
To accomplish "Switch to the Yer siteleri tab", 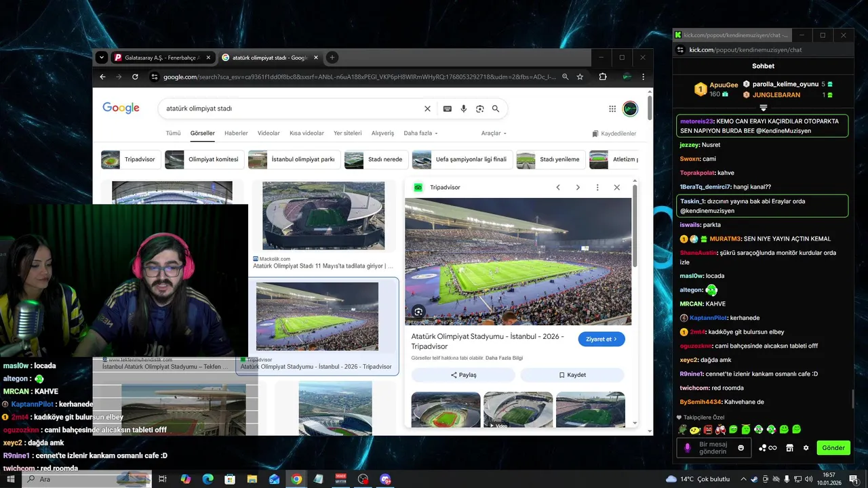I will [348, 134].
